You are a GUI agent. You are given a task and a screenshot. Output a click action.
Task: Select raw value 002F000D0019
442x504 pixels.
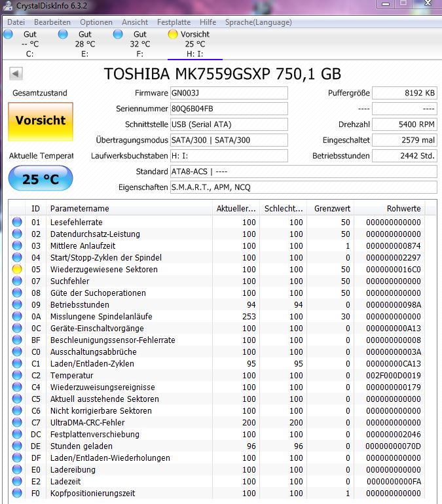[393, 376]
